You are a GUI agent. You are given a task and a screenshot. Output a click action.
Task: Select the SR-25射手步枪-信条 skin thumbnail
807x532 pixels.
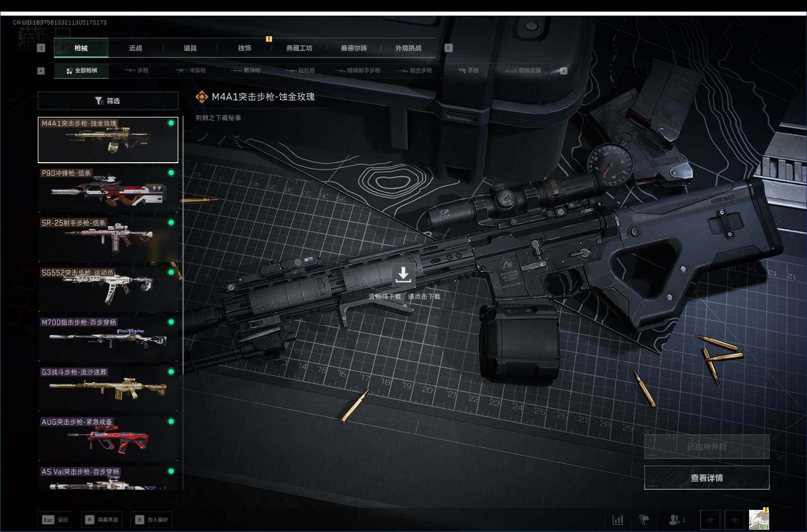[x=108, y=240]
